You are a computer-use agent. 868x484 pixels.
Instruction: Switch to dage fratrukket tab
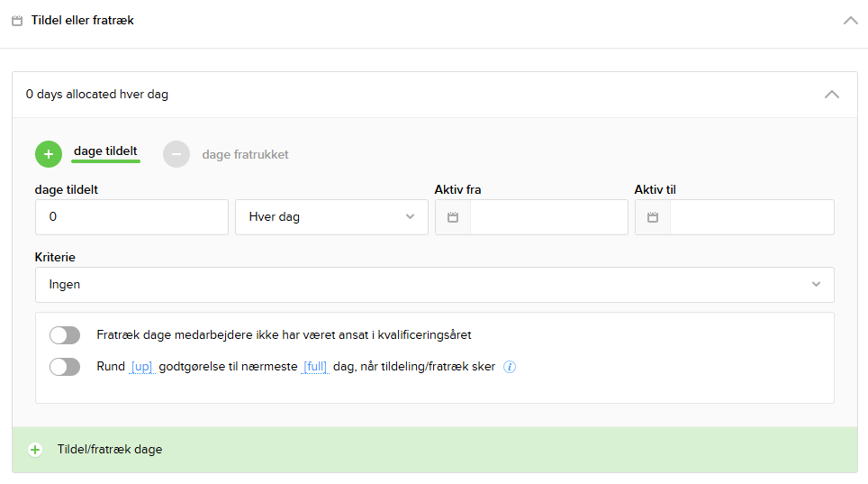point(245,154)
